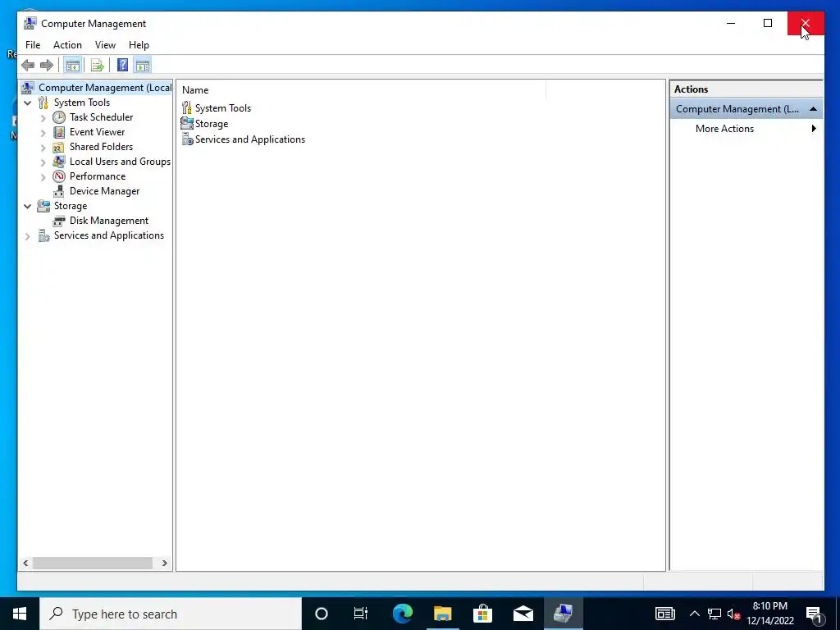The width and height of the screenshot is (840, 630).
Task: Open the Windows Start button
Action: tap(20, 614)
